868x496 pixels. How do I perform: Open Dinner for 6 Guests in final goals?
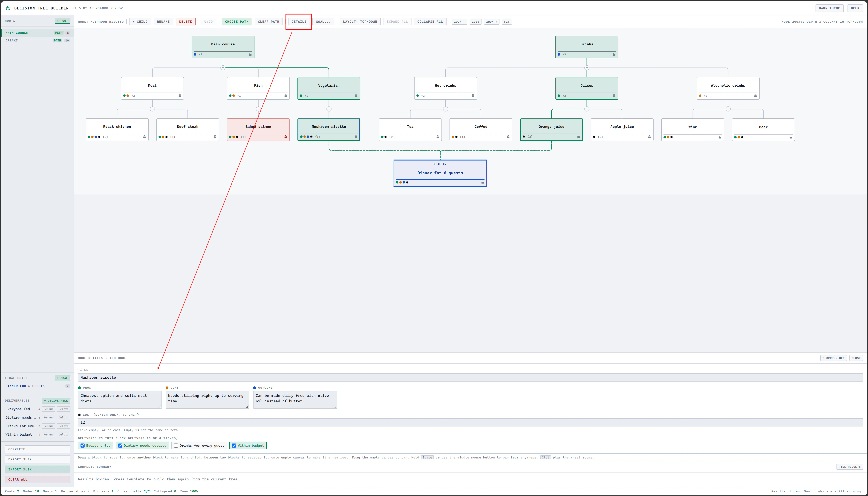click(x=37, y=386)
